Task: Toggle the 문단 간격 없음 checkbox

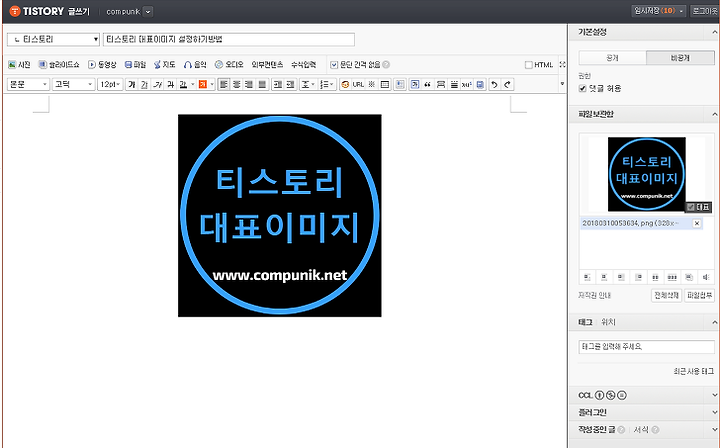Action: (334, 65)
